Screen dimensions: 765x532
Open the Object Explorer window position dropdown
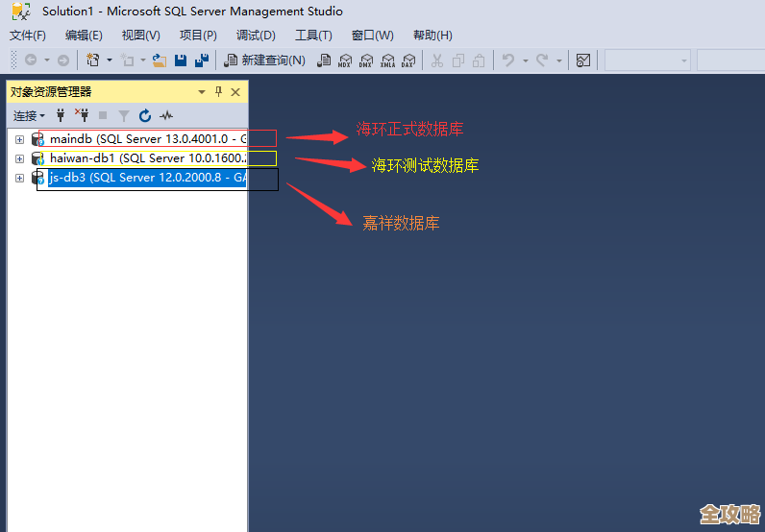202,92
